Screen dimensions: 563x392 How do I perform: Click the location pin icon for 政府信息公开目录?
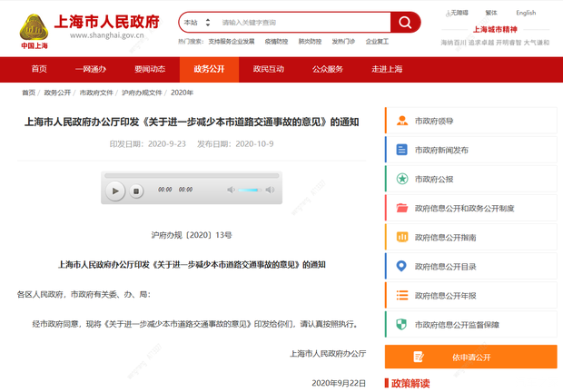tap(401, 266)
